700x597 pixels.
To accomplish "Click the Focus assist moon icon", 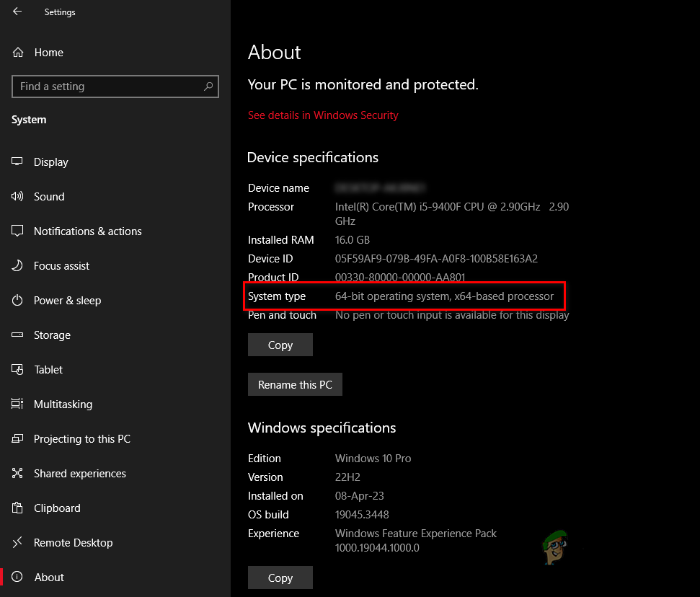I will click(x=18, y=266).
